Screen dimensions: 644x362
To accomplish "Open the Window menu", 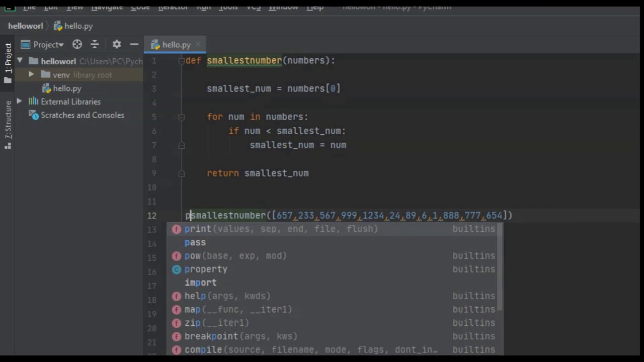I will (x=283, y=7).
